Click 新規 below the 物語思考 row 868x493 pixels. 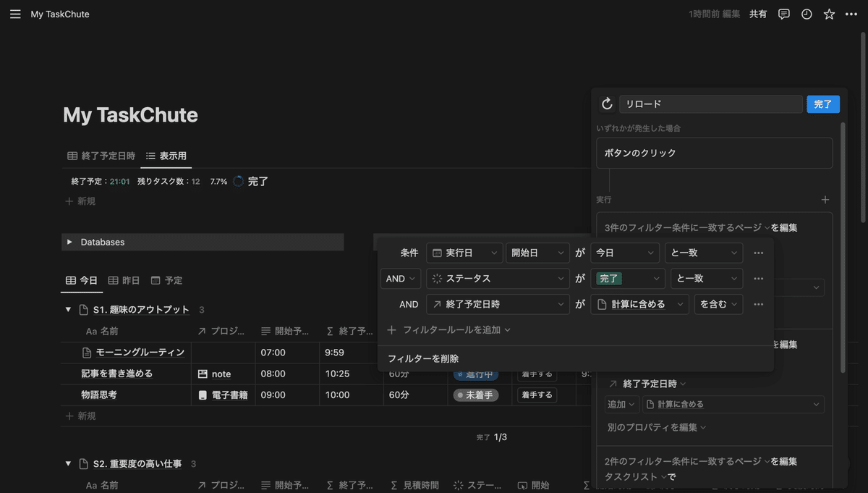pos(80,416)
